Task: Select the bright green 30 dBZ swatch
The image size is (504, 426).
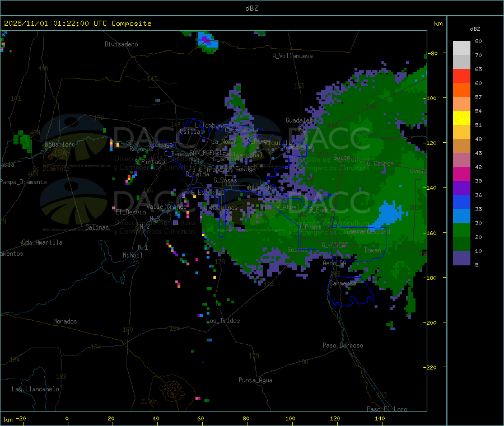Action: (x=461, y=230)
